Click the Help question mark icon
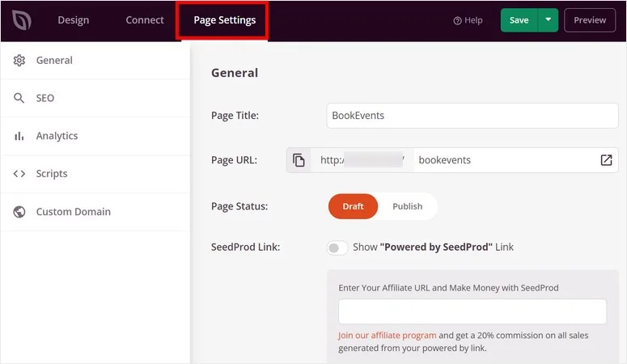Screen dimensions: 627x364 pos(457,21)
